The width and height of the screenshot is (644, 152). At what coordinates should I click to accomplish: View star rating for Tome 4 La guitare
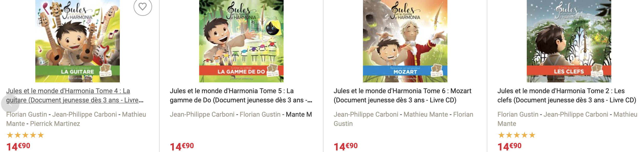pyautogui.click(x=25, y=135)
